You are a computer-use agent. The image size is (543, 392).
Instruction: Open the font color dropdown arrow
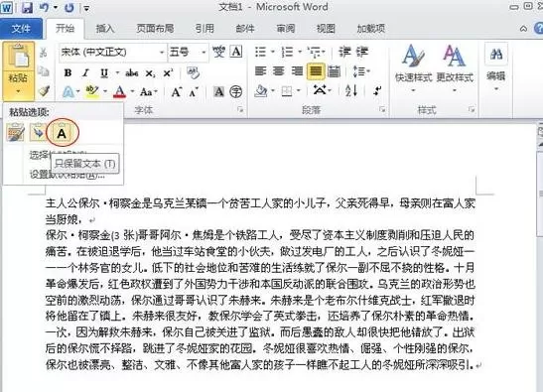pos(132,91)
